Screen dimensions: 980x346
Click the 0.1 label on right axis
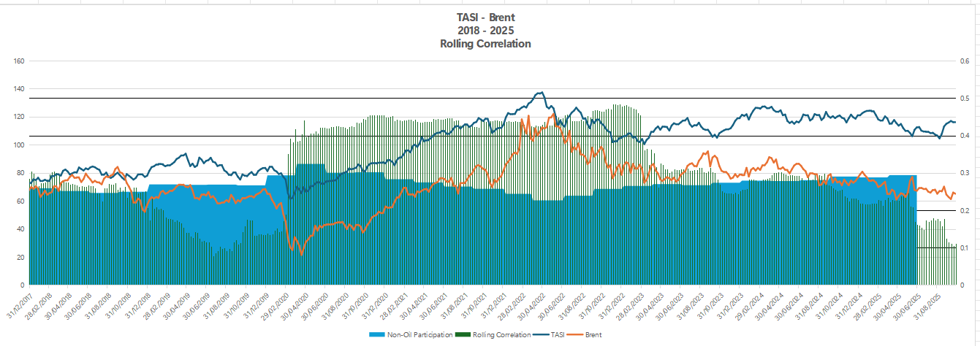[965, 247]
